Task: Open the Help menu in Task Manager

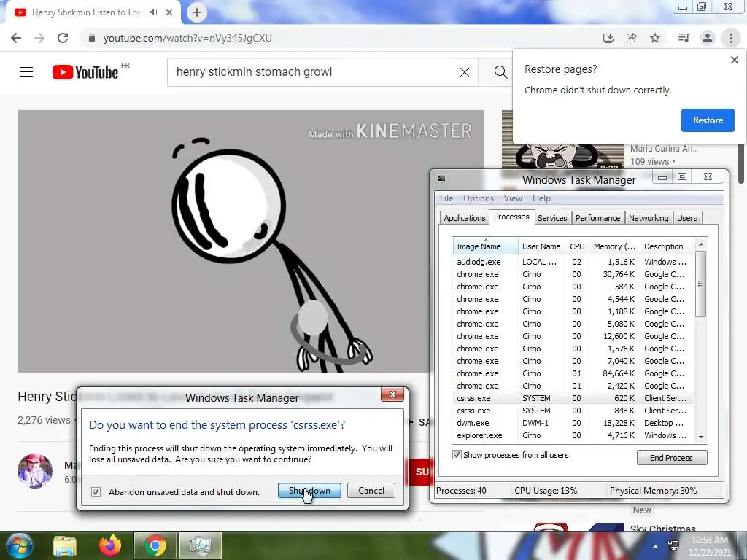Action: [541, 198]
